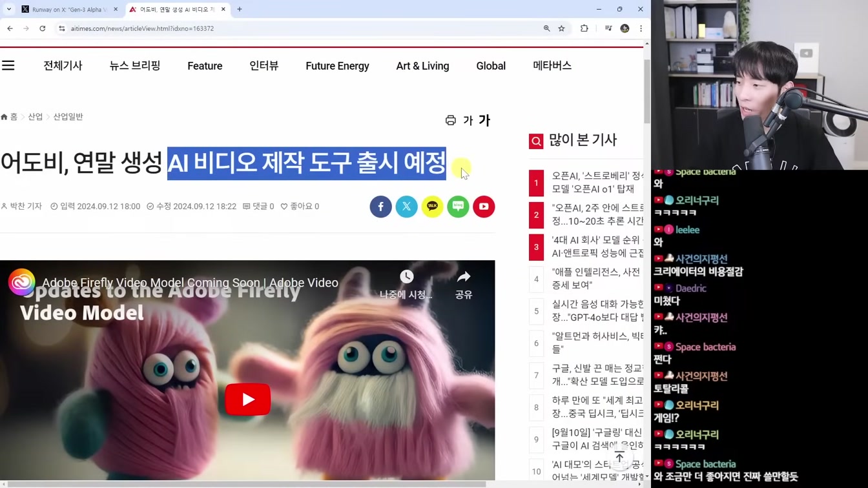Viewport: 868px width, 488px height.
Task: Click the address bar URL field
Action: (297, 28)
